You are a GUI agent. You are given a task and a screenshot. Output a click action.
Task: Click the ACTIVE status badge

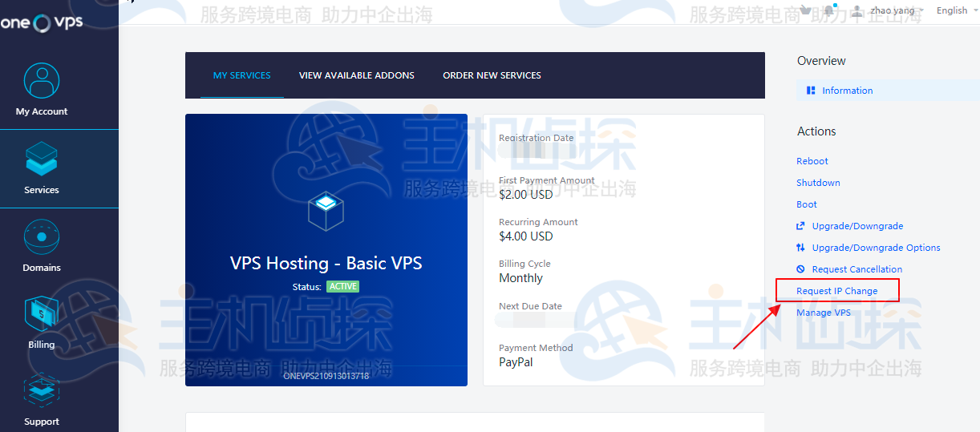coord(342,286)
